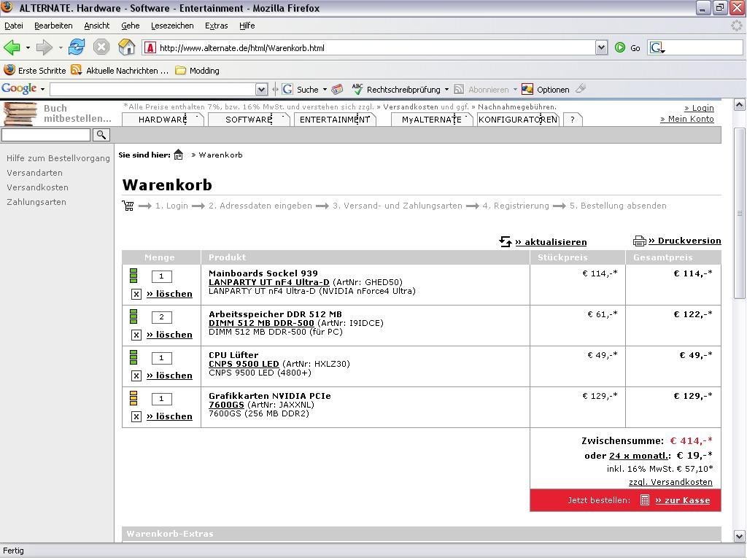Click the delete X box for LANPARTY mainboard
The width and height of the screenshot is (747, 560).
click(136, 295)
